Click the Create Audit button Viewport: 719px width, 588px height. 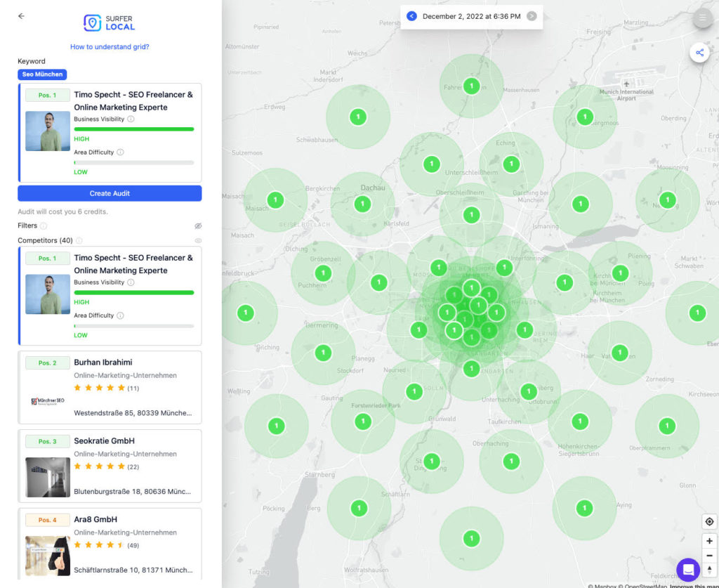pos(110,194)
